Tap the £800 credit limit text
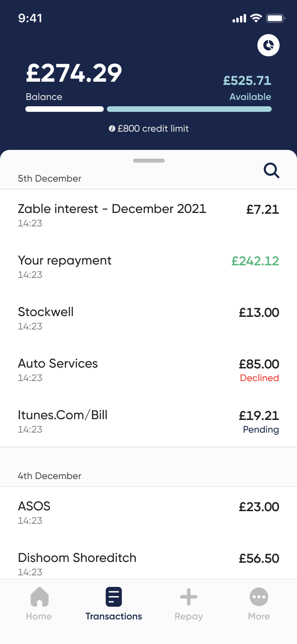297x644 pixels. tap(153, 128)
